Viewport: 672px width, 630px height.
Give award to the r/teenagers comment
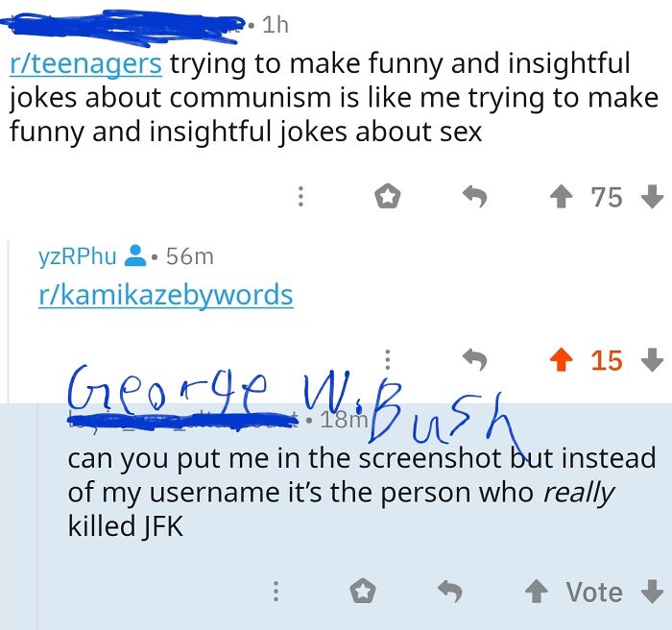click(386, 197)
